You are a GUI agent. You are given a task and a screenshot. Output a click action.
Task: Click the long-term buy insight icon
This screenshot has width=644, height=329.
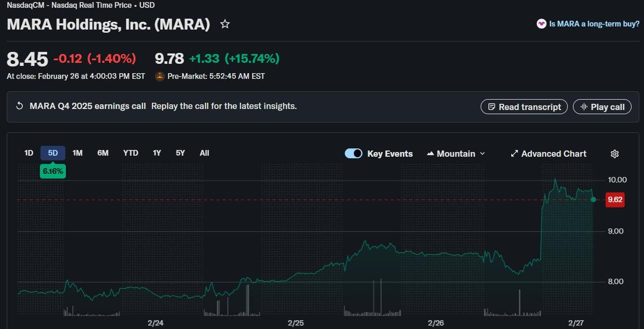[x=541, y=24]
